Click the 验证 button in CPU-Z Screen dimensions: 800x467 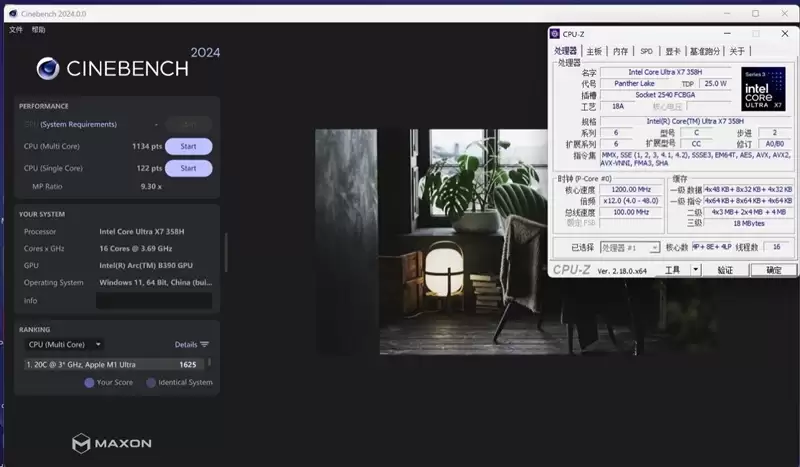(725, 270)
